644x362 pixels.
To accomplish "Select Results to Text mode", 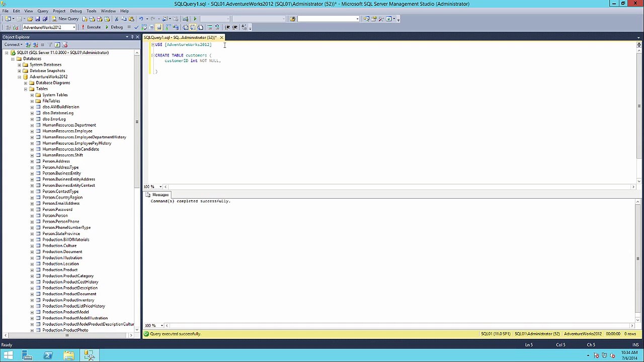I will pyautogui.click(x=186, y=27).
